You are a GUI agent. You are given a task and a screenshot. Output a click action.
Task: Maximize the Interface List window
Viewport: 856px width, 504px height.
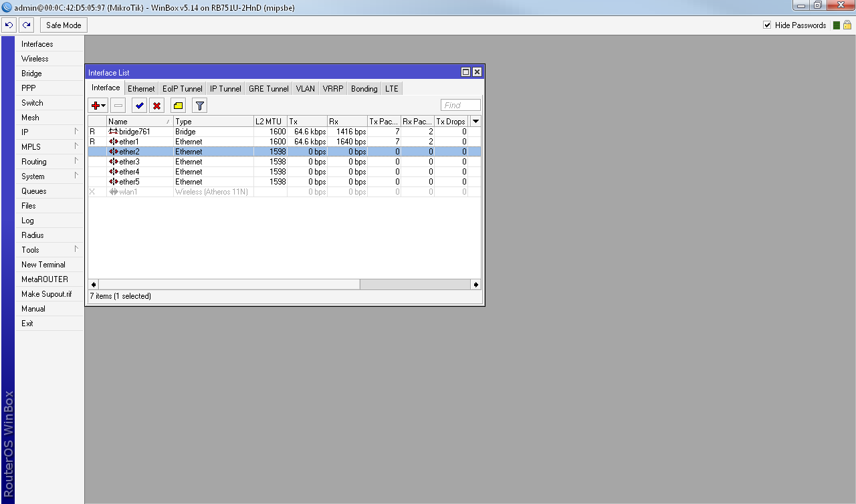465,72
